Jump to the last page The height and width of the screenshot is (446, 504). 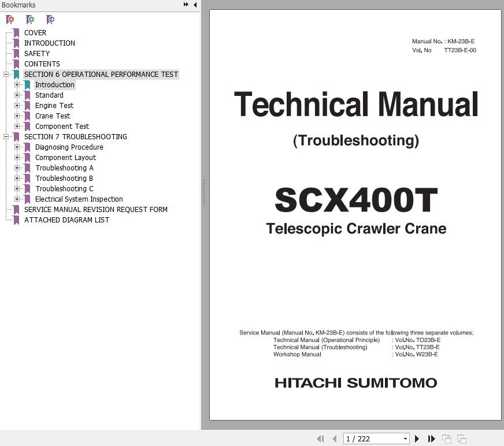coord(431,439)
